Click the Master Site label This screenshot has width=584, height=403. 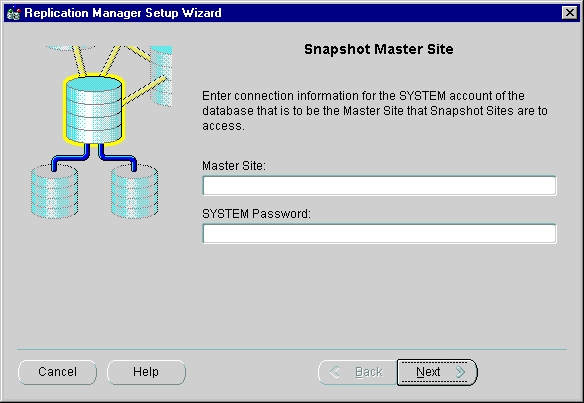click(234, 166)
